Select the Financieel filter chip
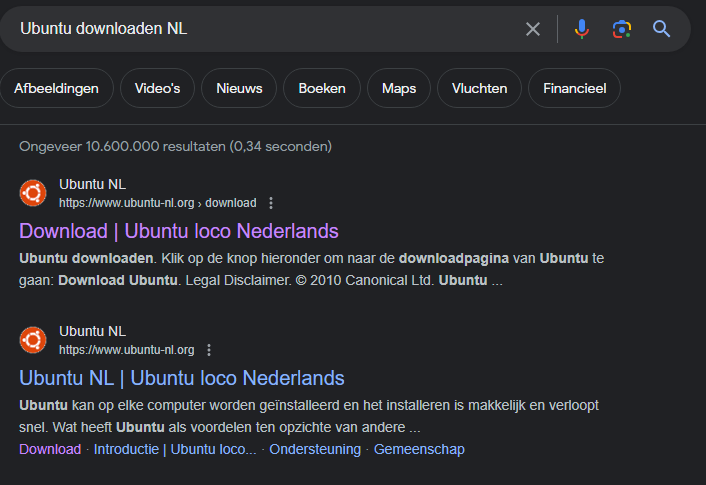Image resolution: width=706 pixels, height=485 pixels. coord(574,88)
